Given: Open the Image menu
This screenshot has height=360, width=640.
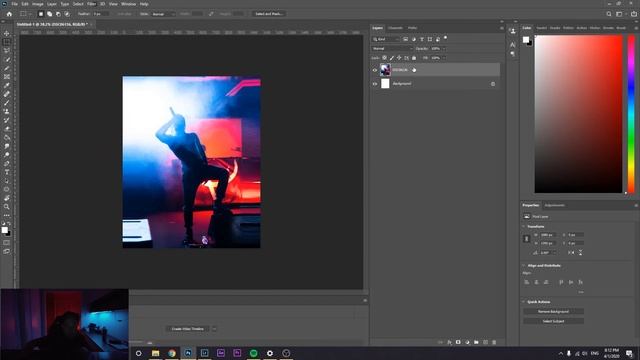Looking at the screenshot, I should [x=38, y=4].
